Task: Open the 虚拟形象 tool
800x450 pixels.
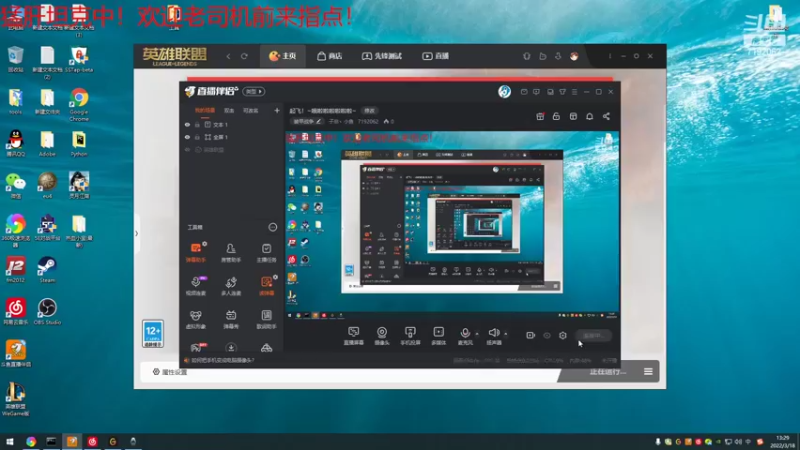Action: click(x=196, y=319)
